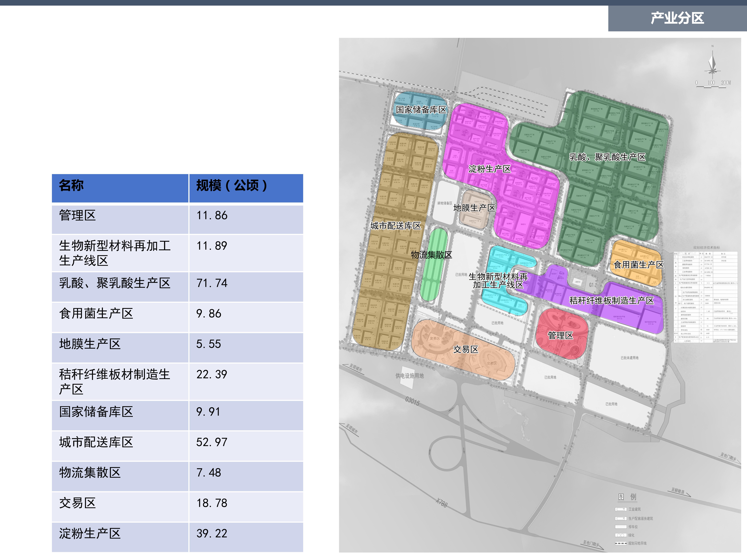
Task: Click the 供电设施用地 map label
Action: [410, 376]
